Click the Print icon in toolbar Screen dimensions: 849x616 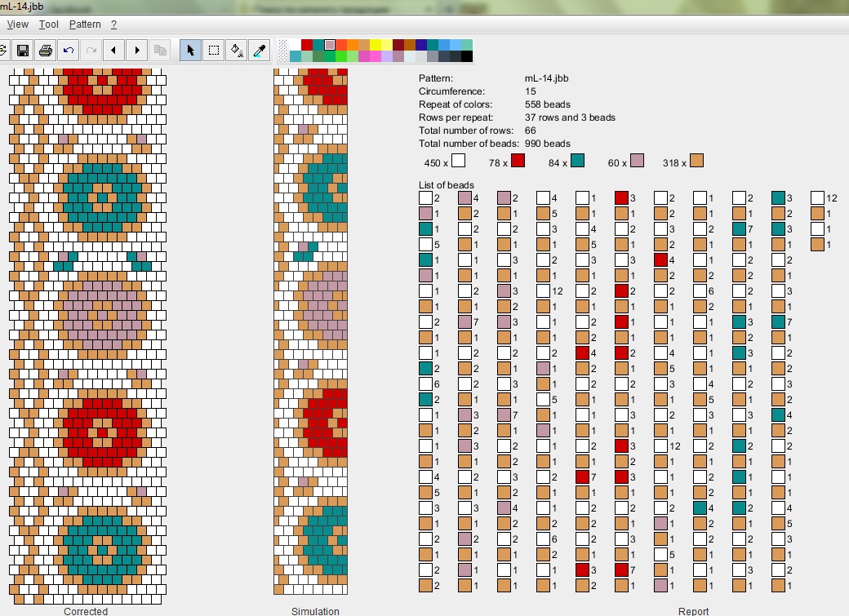[46, 51]
